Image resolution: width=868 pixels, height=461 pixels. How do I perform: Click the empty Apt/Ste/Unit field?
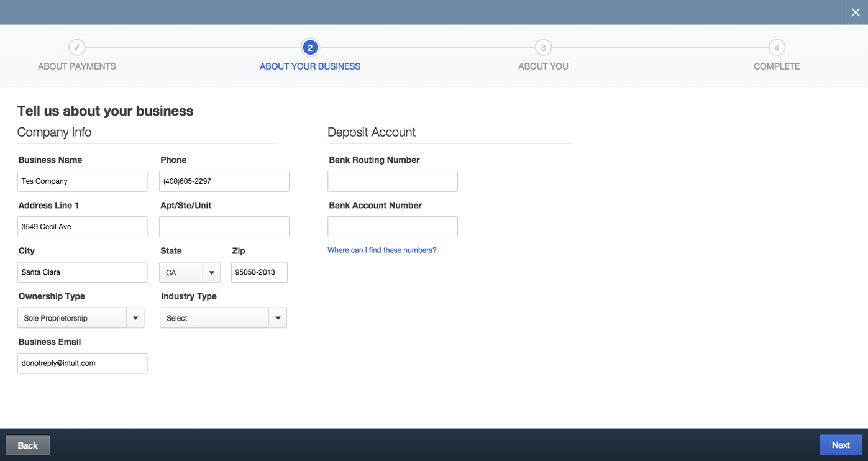coord(224,227)
